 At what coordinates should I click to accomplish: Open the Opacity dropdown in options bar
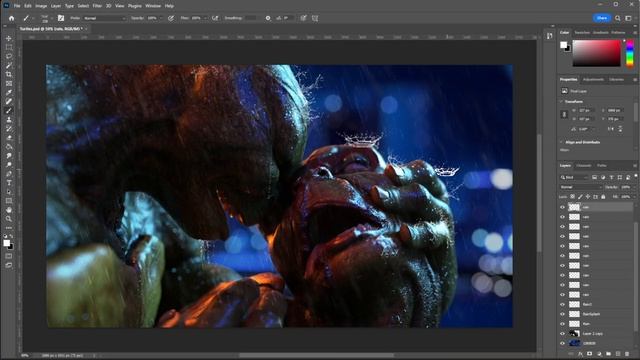[x=161, y=18]
